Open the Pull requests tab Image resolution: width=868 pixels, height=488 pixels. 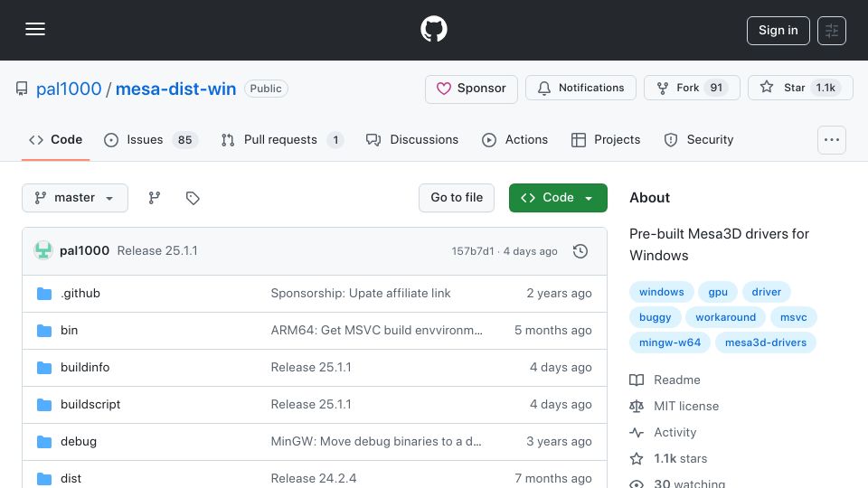tap(282, 140)
